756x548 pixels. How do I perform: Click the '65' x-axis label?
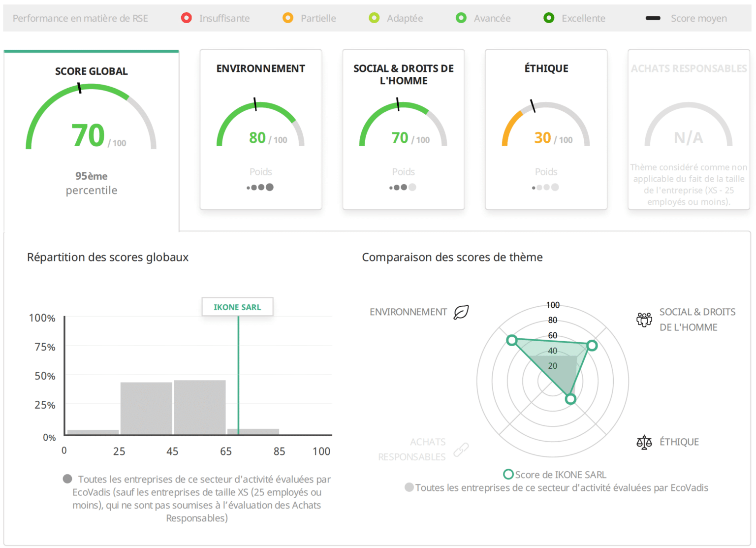point(226,451)
